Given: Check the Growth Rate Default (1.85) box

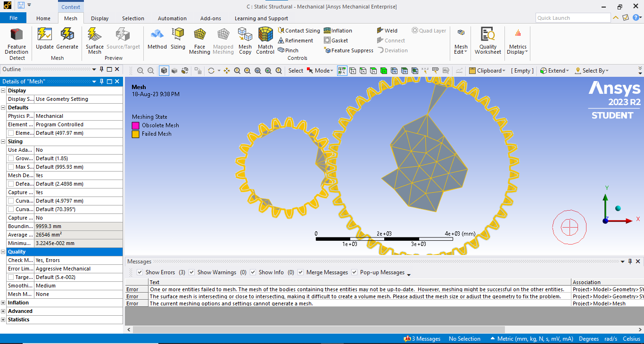Looking at the screenshot, I should point(11,159).
